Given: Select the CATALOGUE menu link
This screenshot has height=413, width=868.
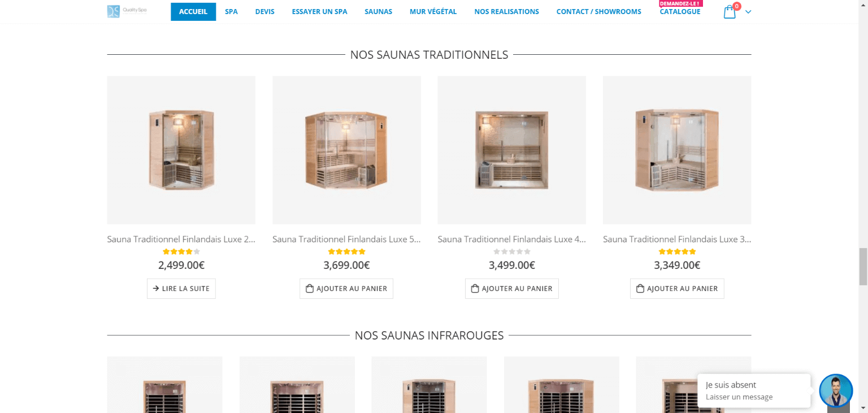Looking at the screenshot, I should [680, 12].
